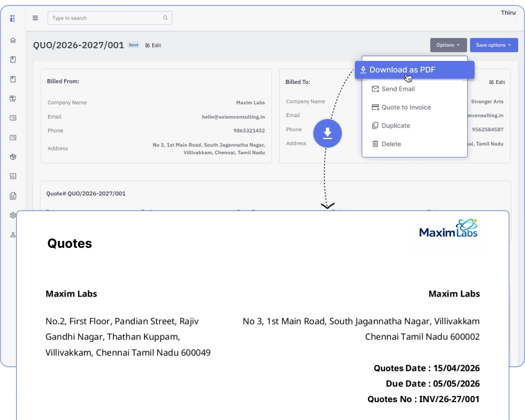
Task: Choose Download as PDF from menu
Action: [x=415, y=70]
